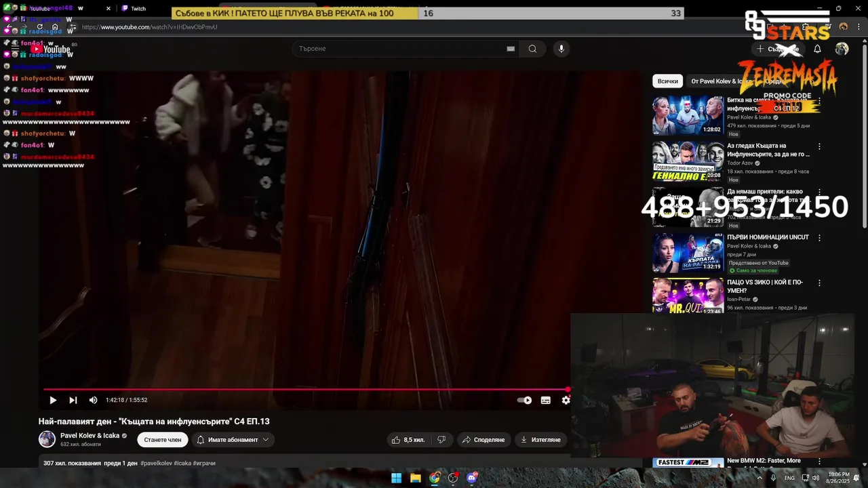Screen dimensions: 868x488
Task: Open File Explorer from taskbar
Action: click(416, 478)
